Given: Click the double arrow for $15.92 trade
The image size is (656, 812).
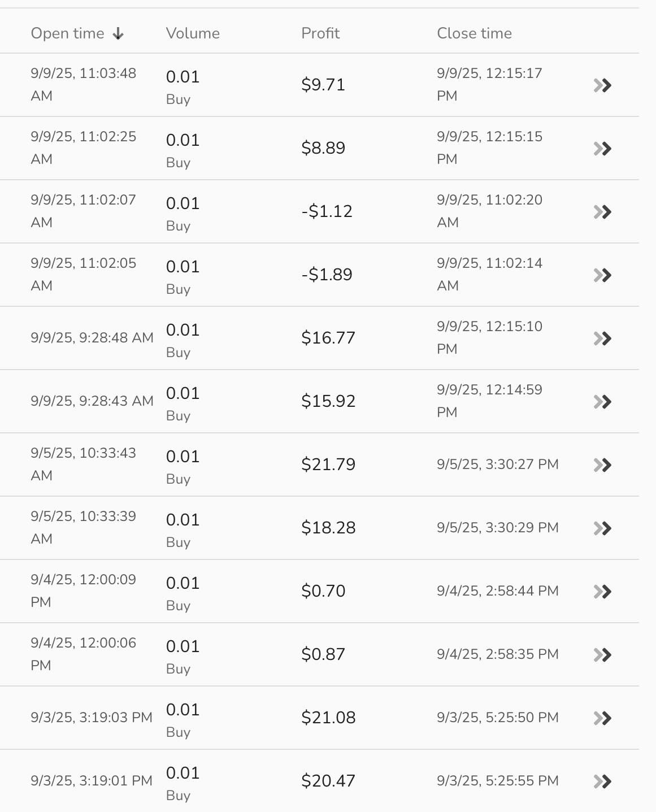Looking at the screenshot, I should (x=602, y=402).
